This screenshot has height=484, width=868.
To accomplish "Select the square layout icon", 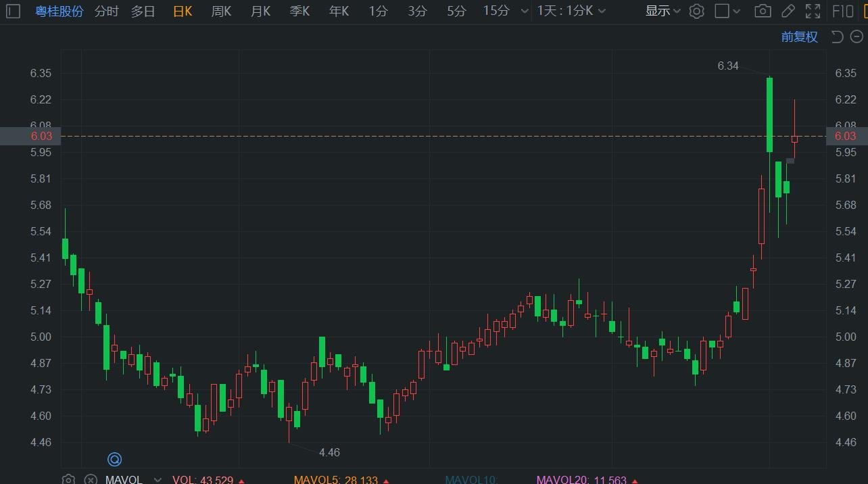I will click(722, 11).
